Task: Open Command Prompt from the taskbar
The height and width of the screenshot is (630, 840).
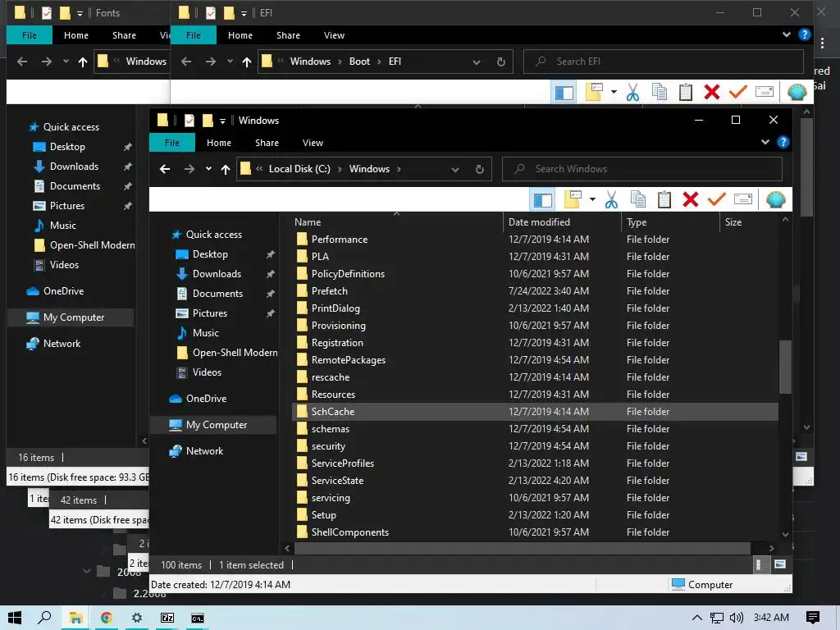Action: pos(198,618)
